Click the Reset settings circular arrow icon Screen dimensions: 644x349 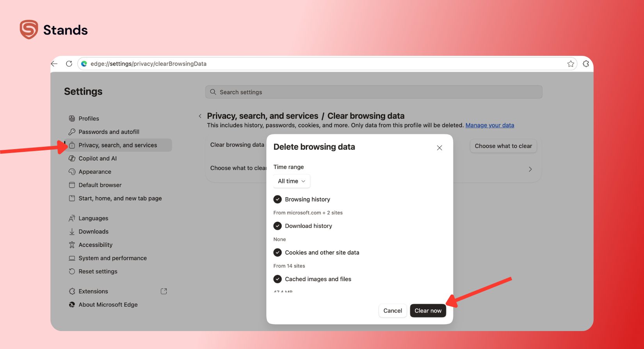[x=72, y=271]
